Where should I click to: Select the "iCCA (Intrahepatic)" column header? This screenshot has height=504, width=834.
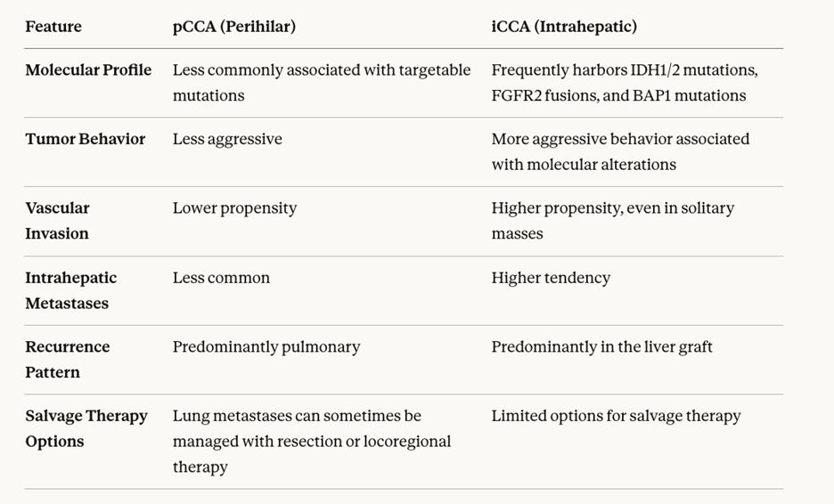(x=564, y=27)
